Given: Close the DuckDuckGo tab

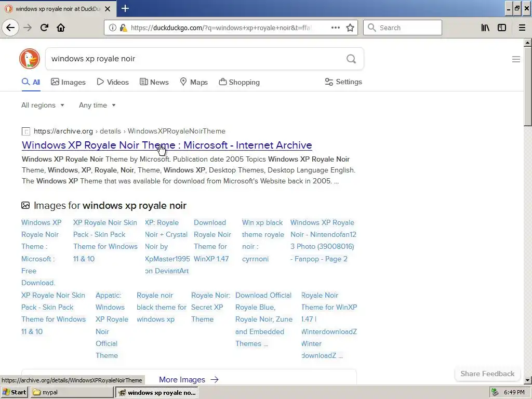Looking at the screenshot, I should coord(108,9).
